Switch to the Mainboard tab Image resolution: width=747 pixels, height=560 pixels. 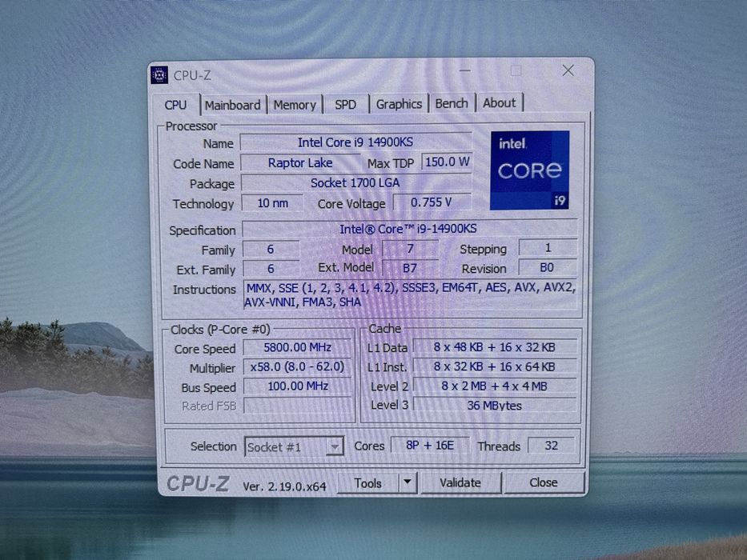(232, 105)
